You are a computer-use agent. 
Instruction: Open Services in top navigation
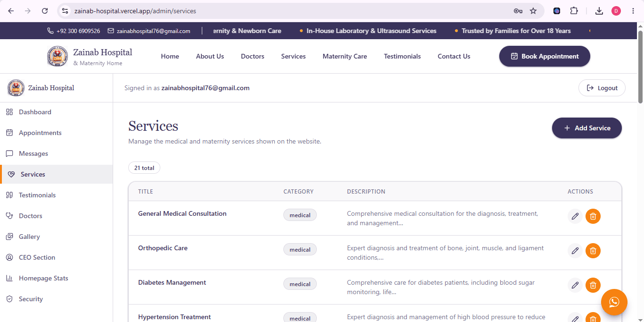click(x=293, y=56)
